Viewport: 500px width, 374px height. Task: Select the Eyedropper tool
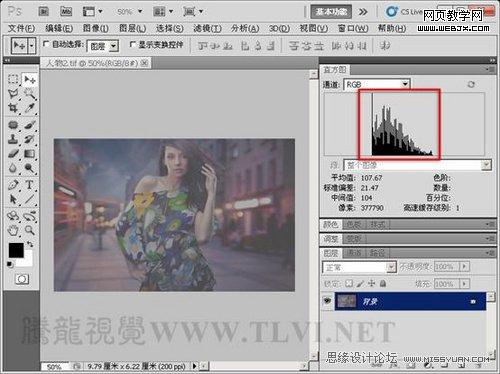point(30,108)
